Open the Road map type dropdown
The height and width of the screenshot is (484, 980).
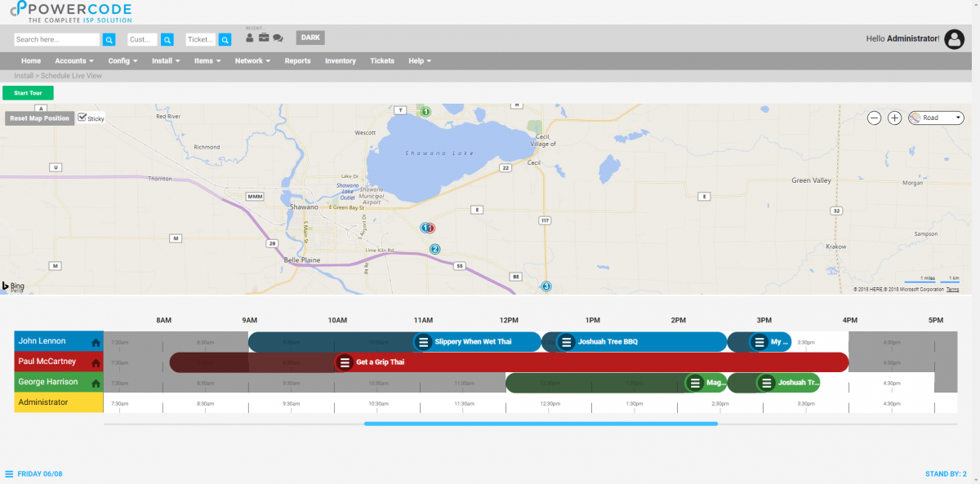(x=936, y=118)
